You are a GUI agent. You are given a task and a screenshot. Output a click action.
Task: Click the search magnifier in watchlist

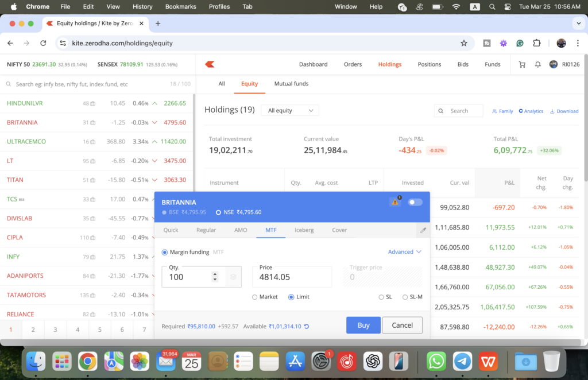coord(8,84)
